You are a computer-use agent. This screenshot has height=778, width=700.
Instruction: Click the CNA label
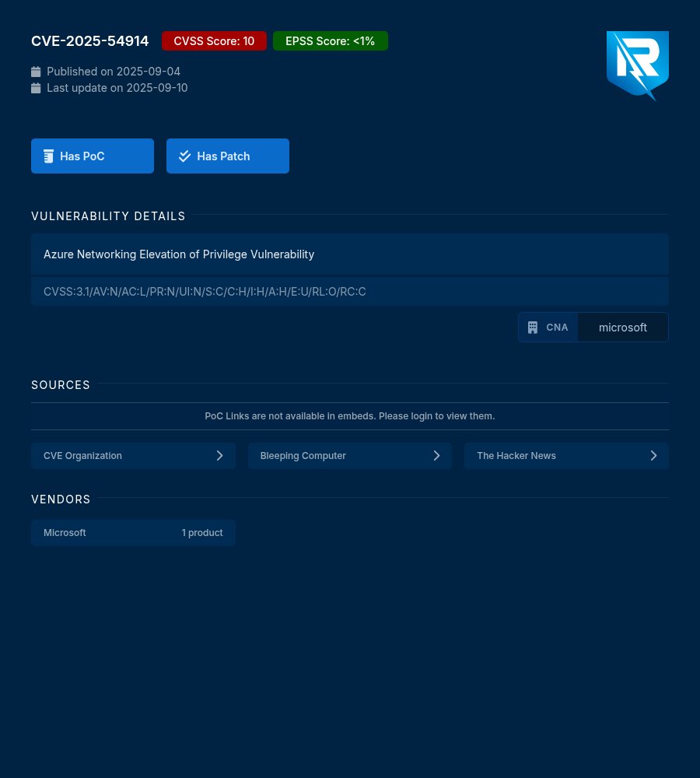click(x=557, y=328)
